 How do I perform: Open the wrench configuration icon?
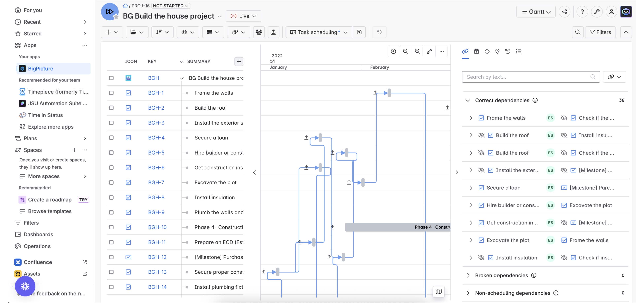[x=597, y=12]
